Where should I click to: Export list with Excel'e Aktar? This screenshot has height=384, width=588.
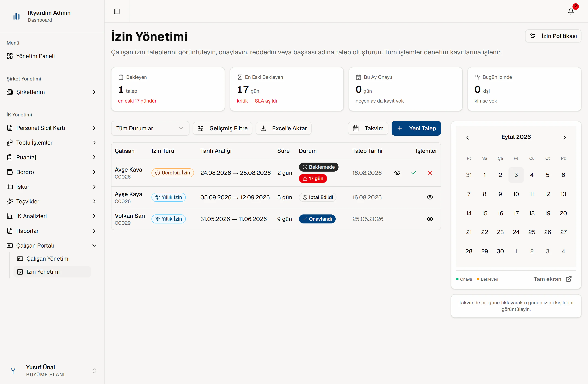(x=283, y=128)
